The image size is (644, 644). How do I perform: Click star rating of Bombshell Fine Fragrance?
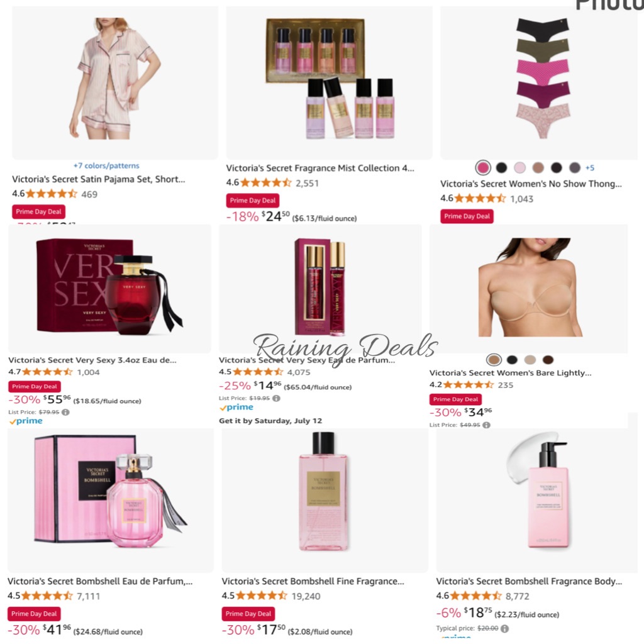(262, 596)
